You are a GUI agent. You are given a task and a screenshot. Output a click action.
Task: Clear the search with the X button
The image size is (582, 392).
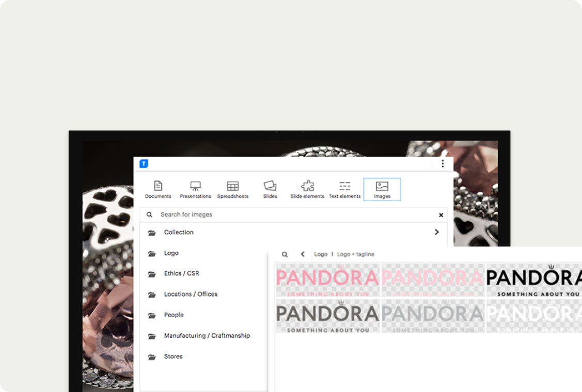(441, 215)
